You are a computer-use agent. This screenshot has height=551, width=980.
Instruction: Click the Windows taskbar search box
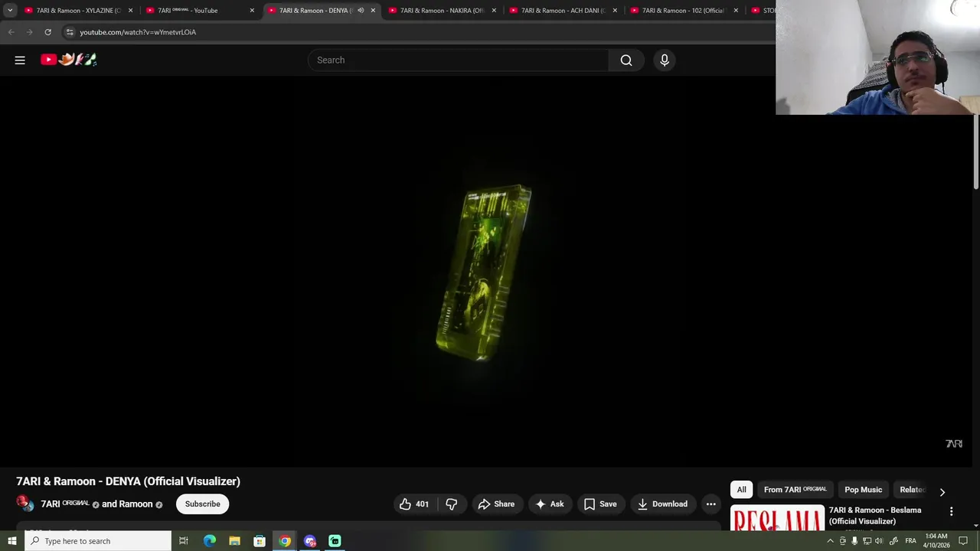(x=98, y=541)
